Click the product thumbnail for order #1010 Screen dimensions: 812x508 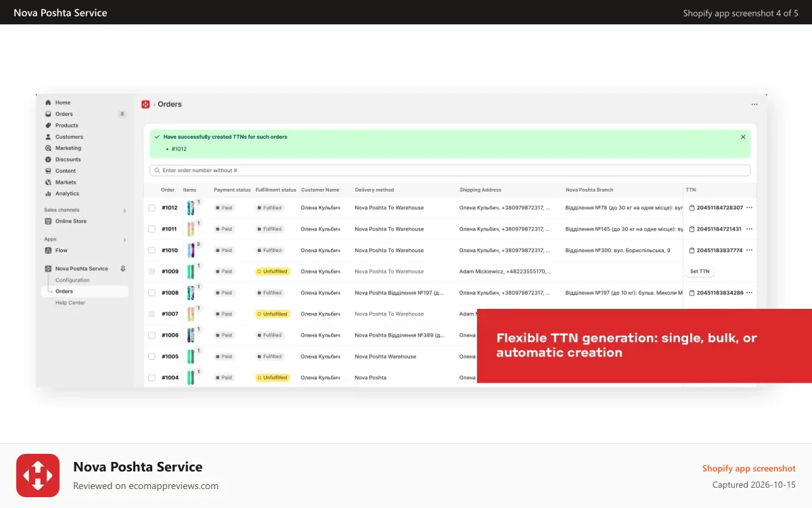(x=191, y=251)
